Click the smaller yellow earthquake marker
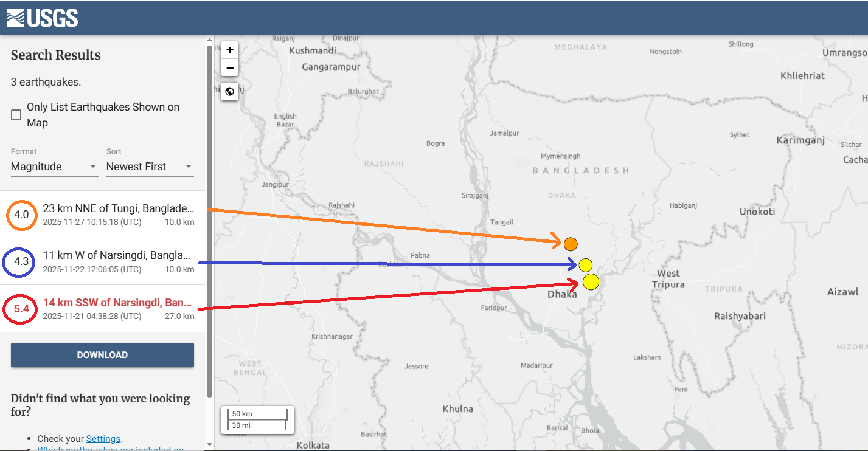 [585, 264]
